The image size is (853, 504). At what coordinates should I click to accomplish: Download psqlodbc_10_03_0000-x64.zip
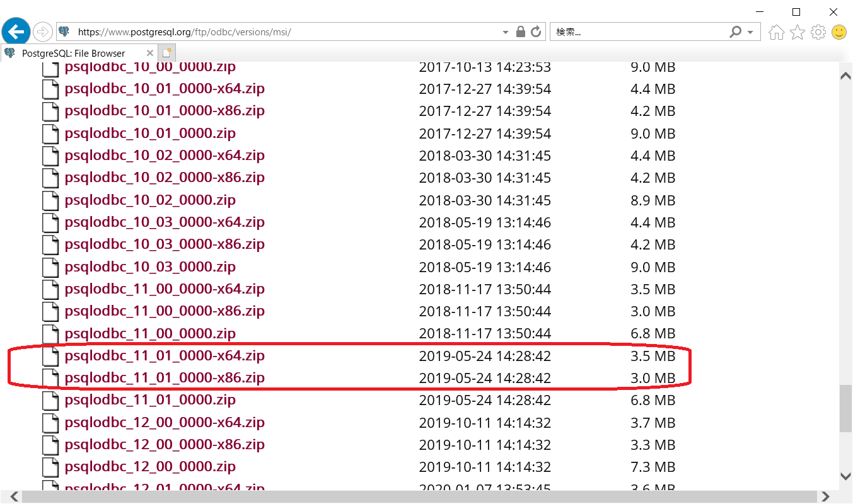(165, 222)
